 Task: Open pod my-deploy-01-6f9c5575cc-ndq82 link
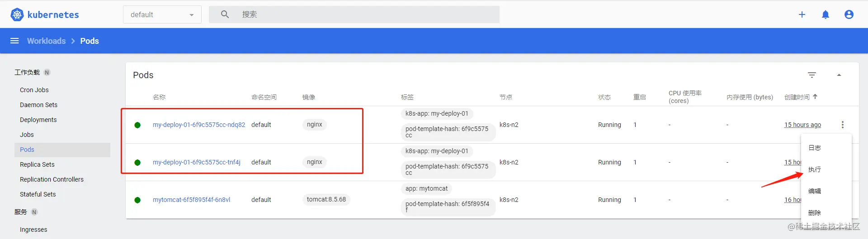[199, 125]
